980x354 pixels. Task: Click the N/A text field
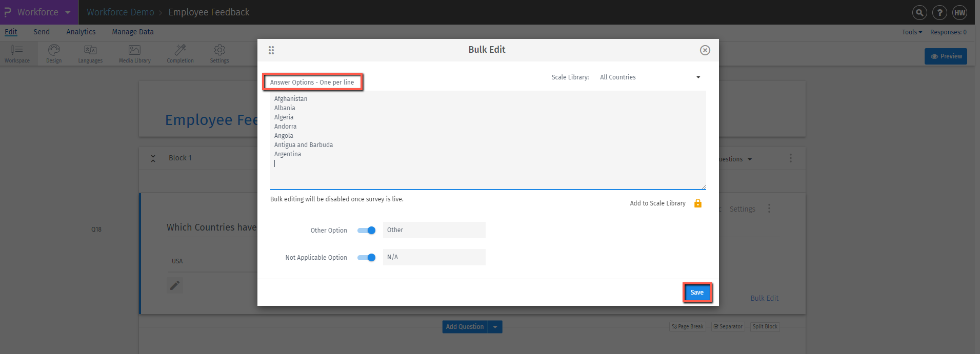[434, 257]
